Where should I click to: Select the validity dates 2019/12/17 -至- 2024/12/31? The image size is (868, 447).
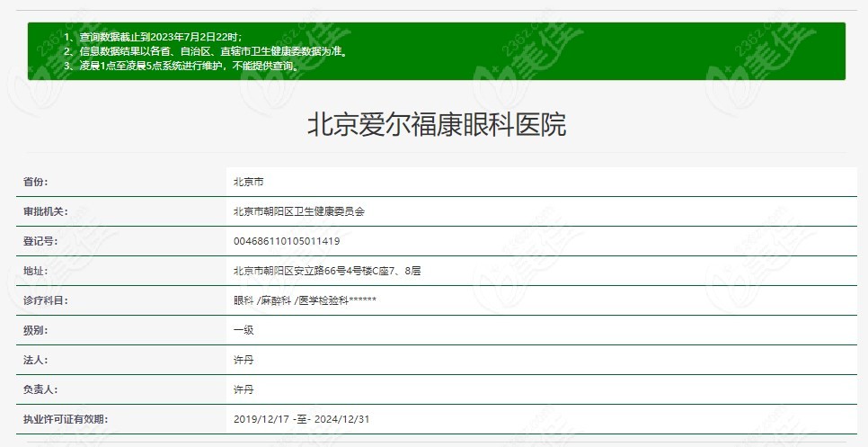point(301,419)
